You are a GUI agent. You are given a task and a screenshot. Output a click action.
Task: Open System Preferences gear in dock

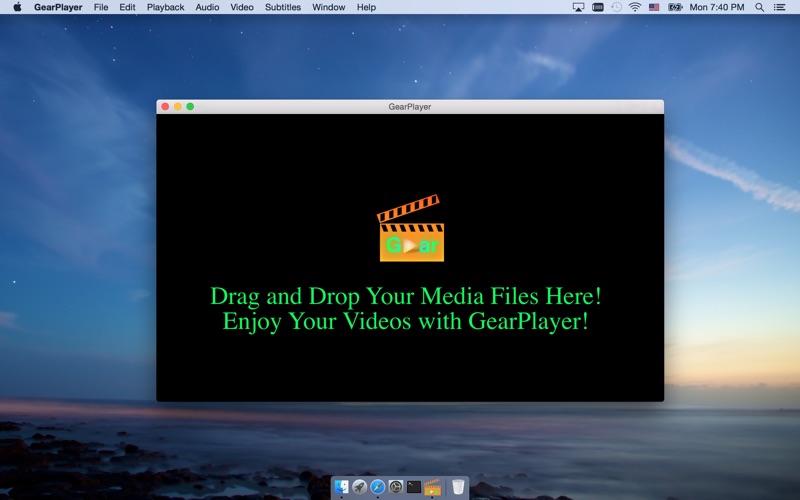click(x=396, y=487)
